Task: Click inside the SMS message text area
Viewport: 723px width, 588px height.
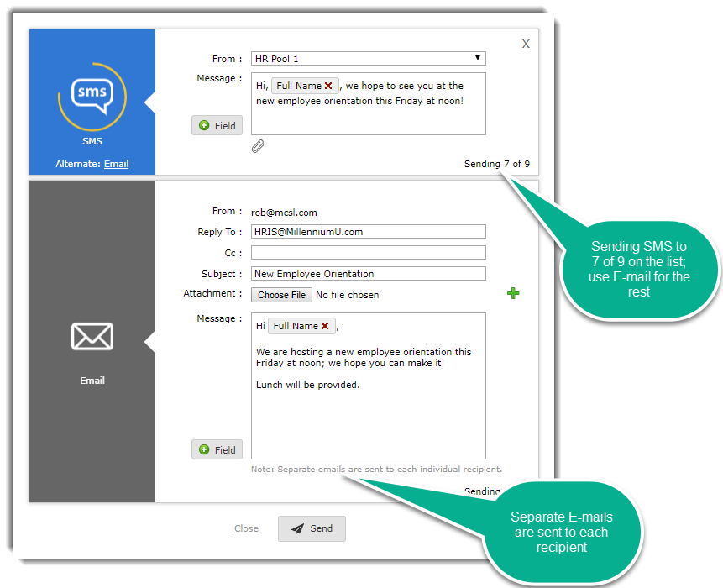Action: click(368, 119)
